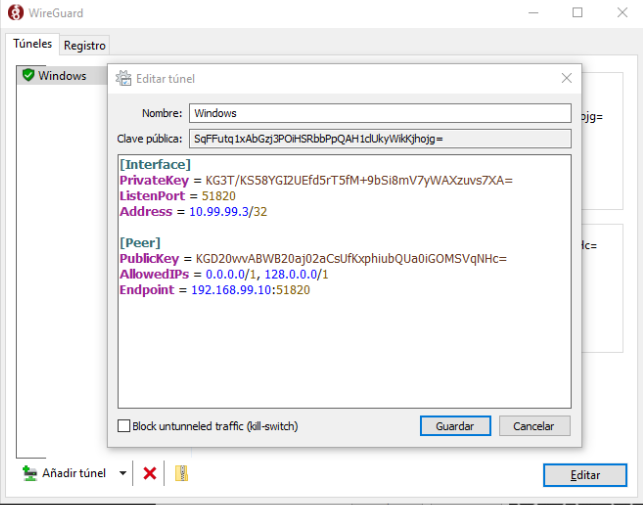Click the Editar túnel dialog title icon
The height and width of the screenshot is (505, 643).
click(x=124, y=78)
